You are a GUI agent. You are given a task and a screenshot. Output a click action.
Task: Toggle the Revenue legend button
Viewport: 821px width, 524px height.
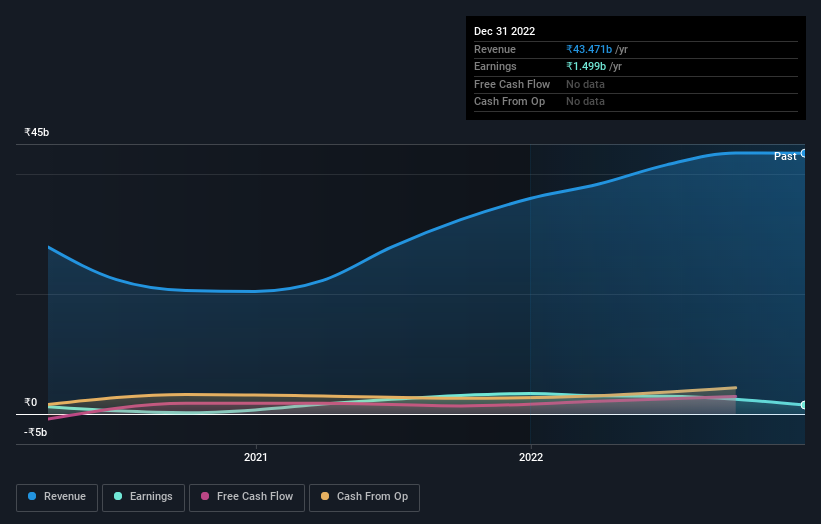(x=57, y=497)
